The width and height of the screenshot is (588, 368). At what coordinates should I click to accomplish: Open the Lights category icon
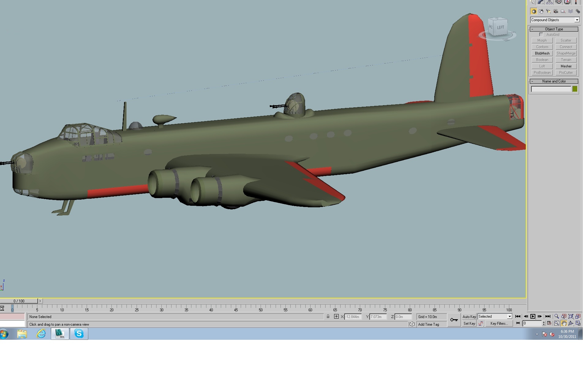coord(548,11)
